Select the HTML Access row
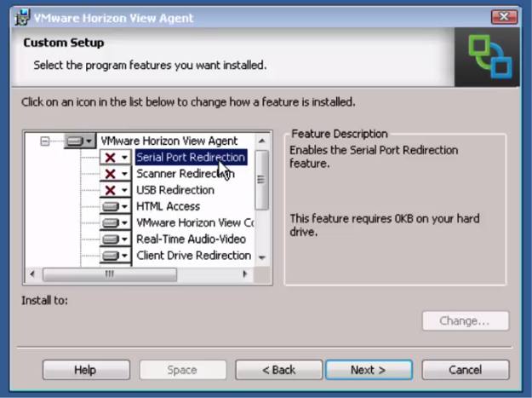This screenshot has height=398, width=532. pyautogui.click(x=168, y=206)
